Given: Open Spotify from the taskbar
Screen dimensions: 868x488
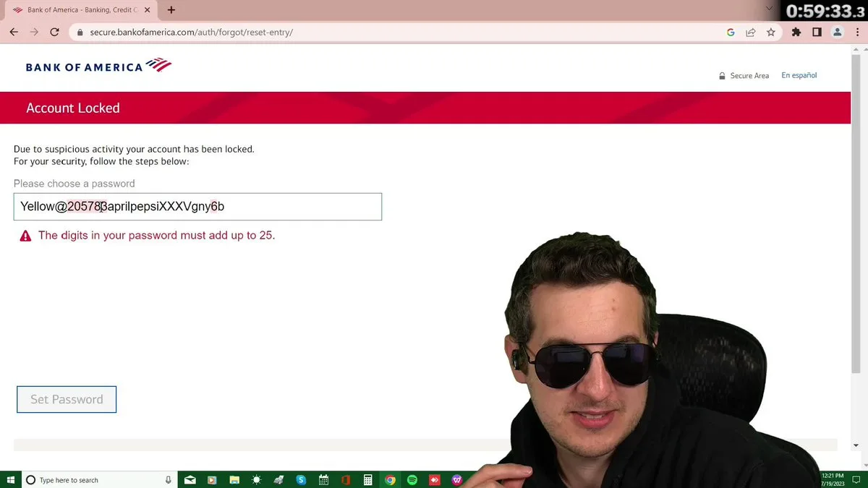Looking at the screenshot, I should (412, 480).
